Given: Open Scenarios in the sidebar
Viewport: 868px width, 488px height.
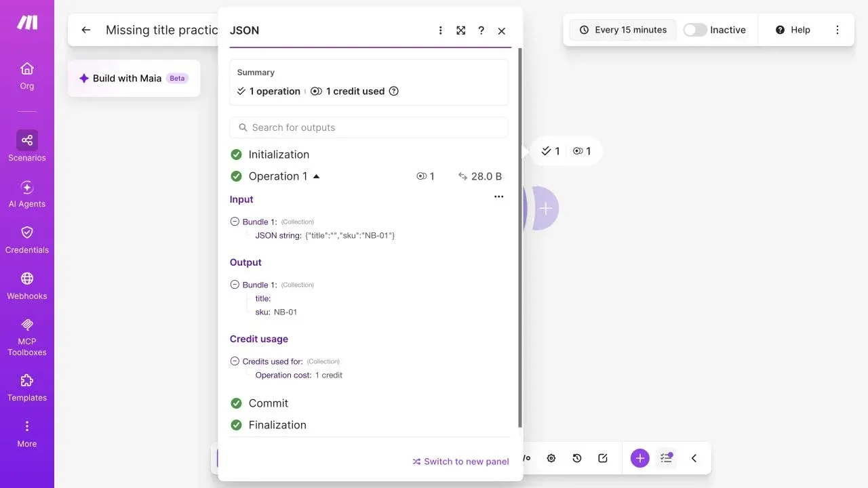Looking at the screenshot, I should (x=27, y=146).
